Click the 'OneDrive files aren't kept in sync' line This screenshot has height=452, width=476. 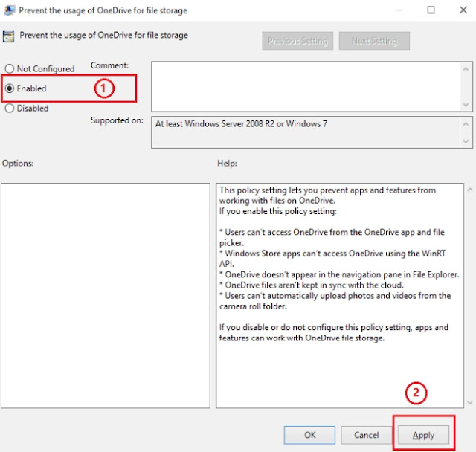[x=311, y=285]
